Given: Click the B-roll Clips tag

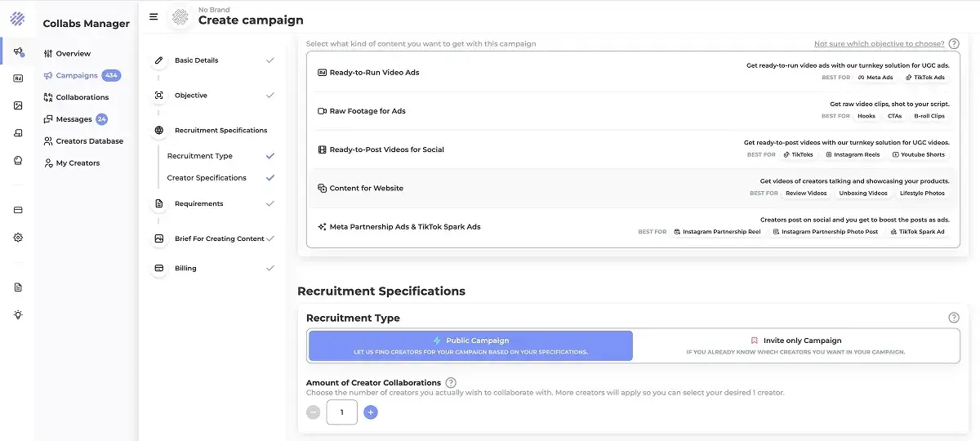Looking at the screenshot, I should pos(929,116).
